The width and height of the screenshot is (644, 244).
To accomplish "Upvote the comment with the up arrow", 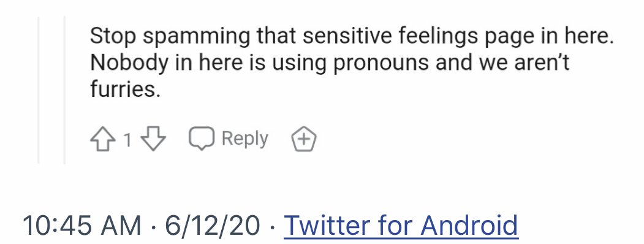I will [102, 139].
